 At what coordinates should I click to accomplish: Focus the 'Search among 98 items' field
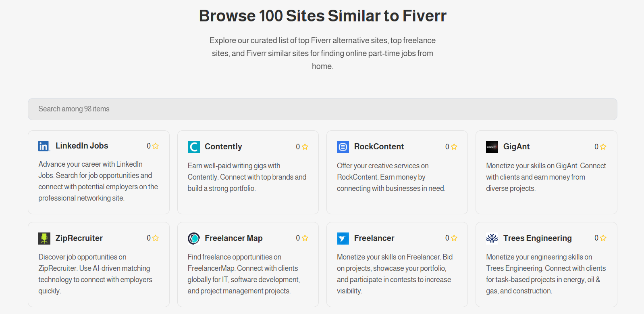tap(322, 109)
